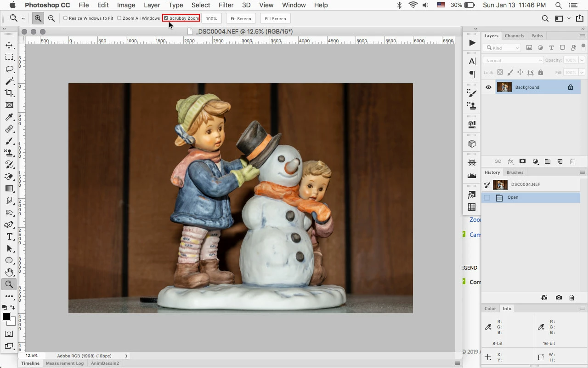588x368 pixels.
Task: Toggle lock transparent pixels
Action: click(500, 72)
